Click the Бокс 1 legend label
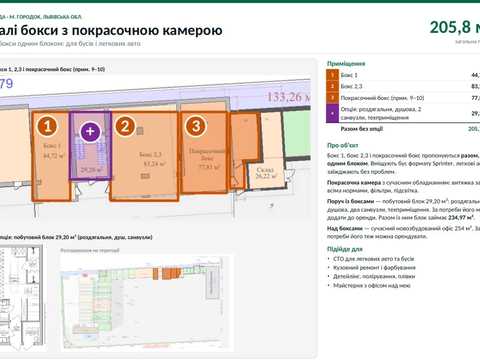 pyautogui.click(x=349, y=75)
